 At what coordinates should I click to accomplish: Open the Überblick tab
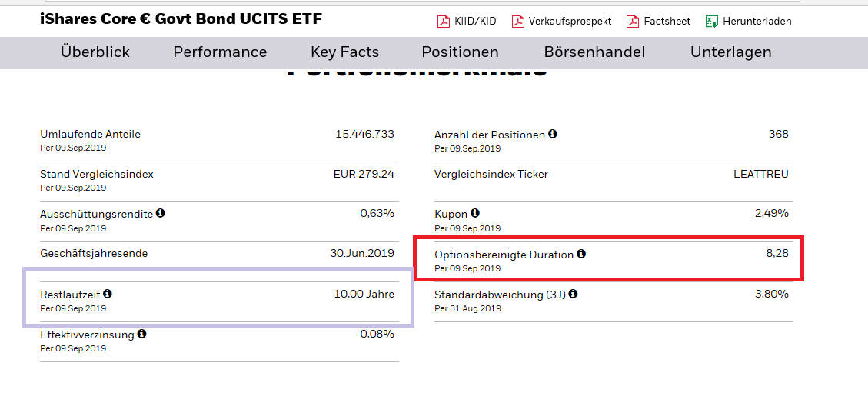coord(95,52)
